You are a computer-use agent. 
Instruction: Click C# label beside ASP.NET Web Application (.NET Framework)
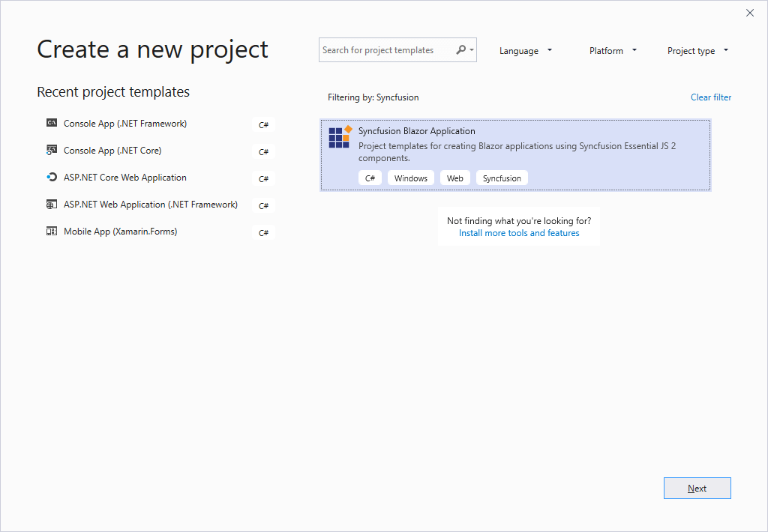pyautogui.click(x=263, y=205)
